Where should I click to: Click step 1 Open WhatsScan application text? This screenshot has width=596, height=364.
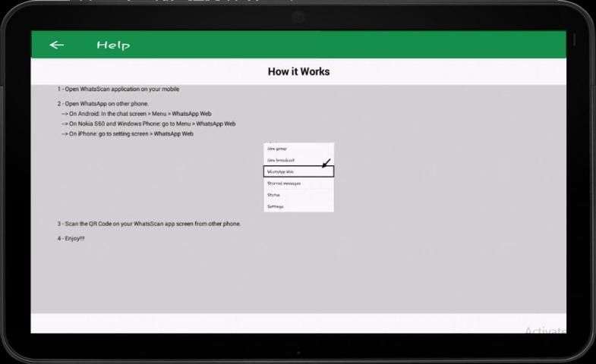pos(118,89)
